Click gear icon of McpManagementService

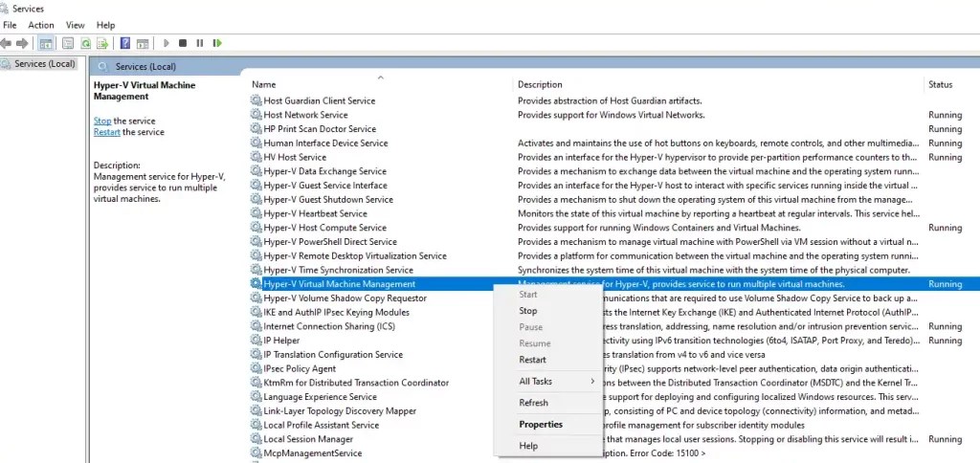[256, 453]
